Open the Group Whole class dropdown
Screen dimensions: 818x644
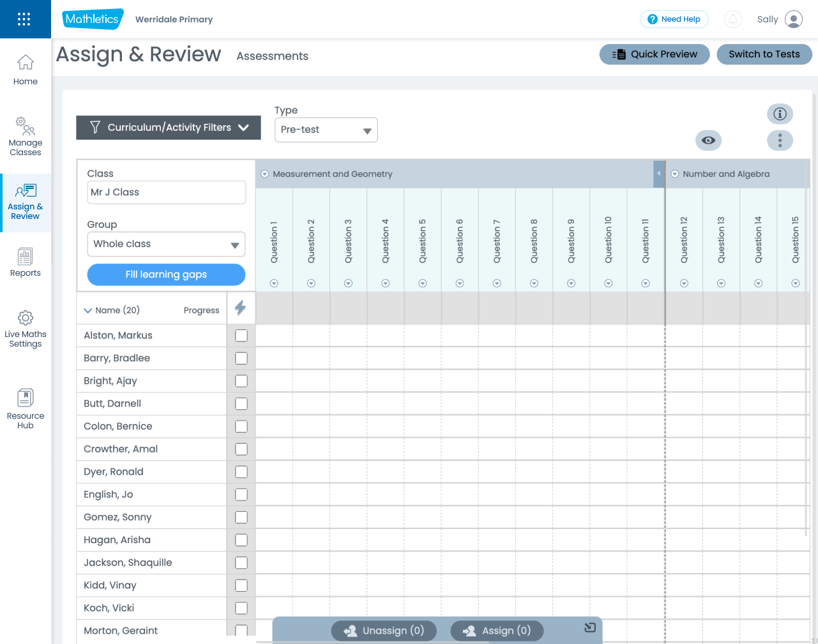tap(166, 244)
